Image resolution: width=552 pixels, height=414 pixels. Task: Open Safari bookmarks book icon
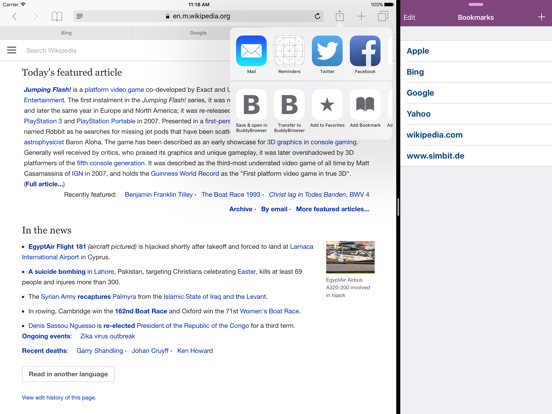(57, 16)
